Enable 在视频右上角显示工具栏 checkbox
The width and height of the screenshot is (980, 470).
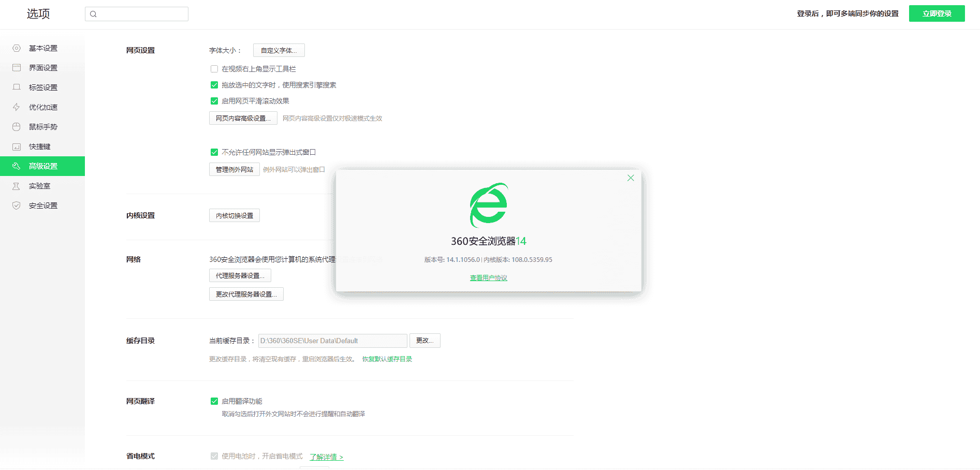pos(214,69)
